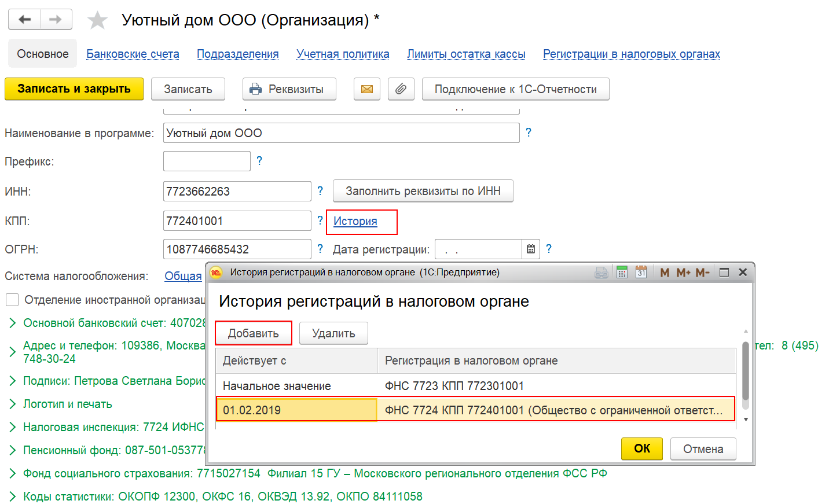
Task: Switch to Учетная политика tab
Action: [x=343, y=54]
